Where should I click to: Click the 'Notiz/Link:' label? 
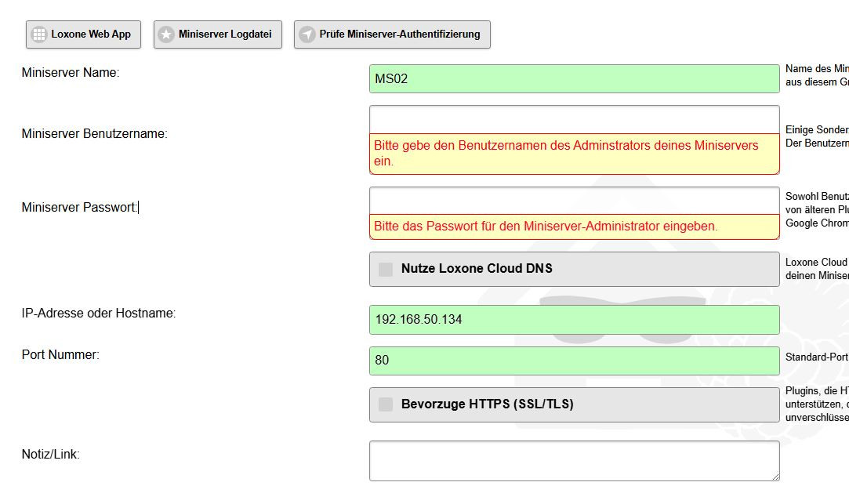[50, 454]
